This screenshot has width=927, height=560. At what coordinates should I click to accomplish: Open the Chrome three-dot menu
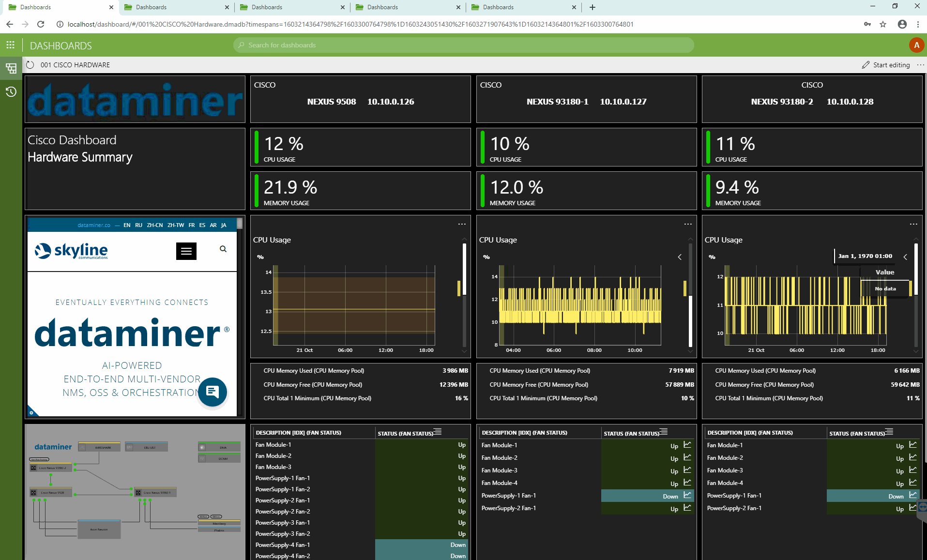918,24
